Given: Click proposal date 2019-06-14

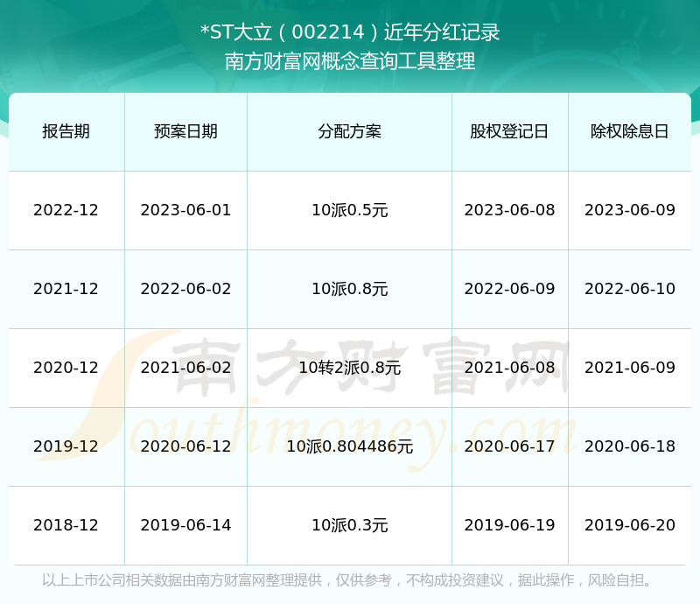Looking at the screenshot, I should pos(185,525).
